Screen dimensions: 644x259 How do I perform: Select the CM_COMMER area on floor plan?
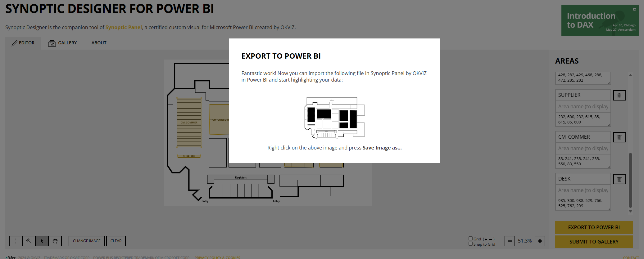click(x=189, y=123)
